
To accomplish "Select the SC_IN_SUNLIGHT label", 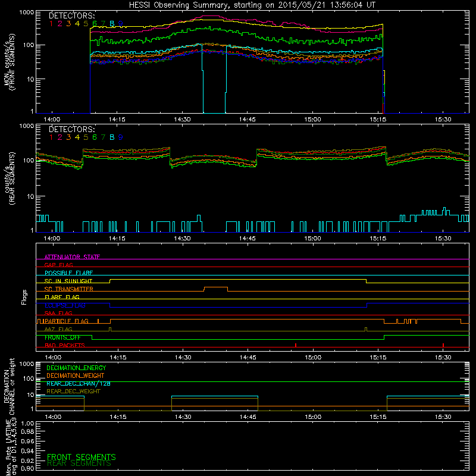I will 68,281.
